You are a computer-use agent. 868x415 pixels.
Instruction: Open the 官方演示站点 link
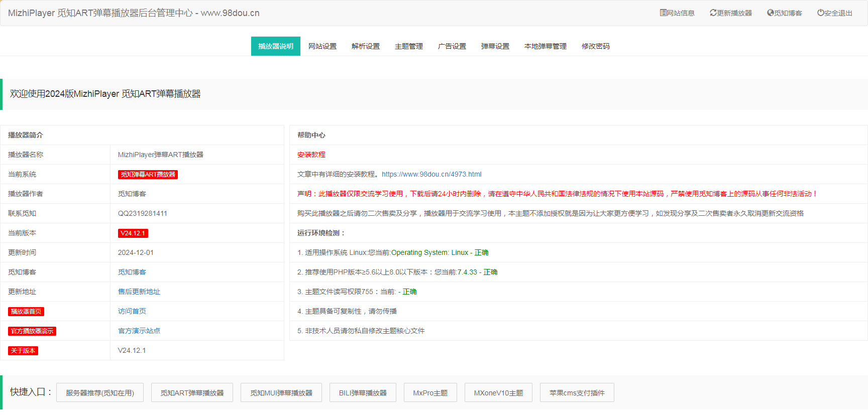pyautogui.click(x=139, y=331)
